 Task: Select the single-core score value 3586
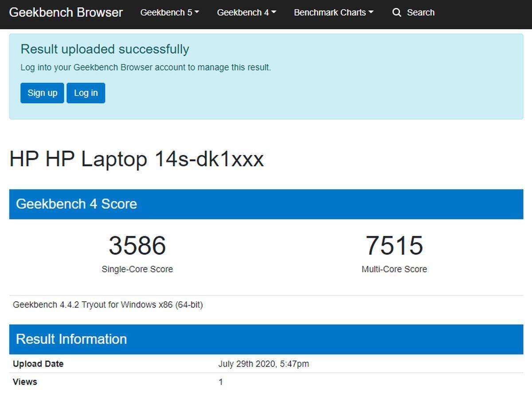point(137,245)
